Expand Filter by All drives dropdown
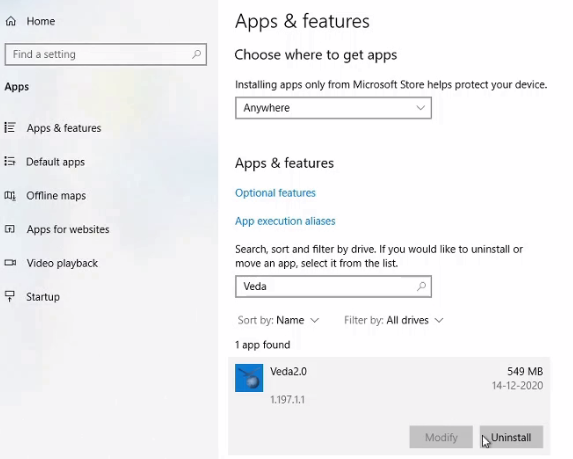Screen dimensions: 573x459 coord(394,320)
